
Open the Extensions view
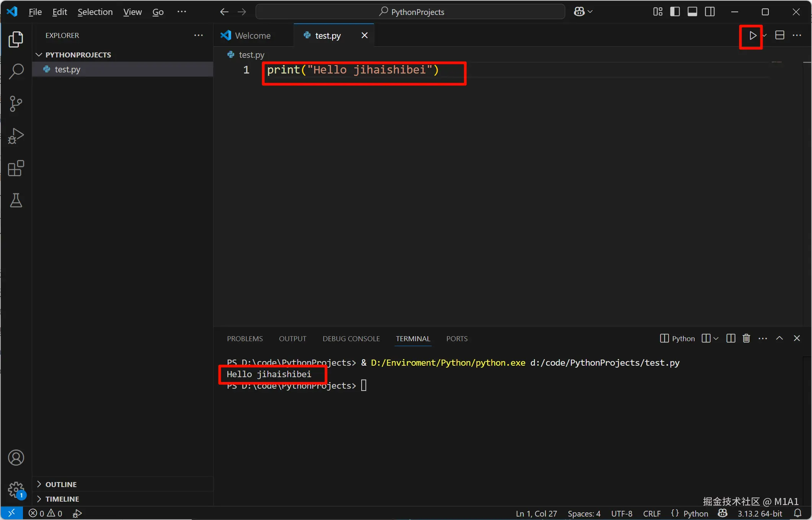point(16,168)
